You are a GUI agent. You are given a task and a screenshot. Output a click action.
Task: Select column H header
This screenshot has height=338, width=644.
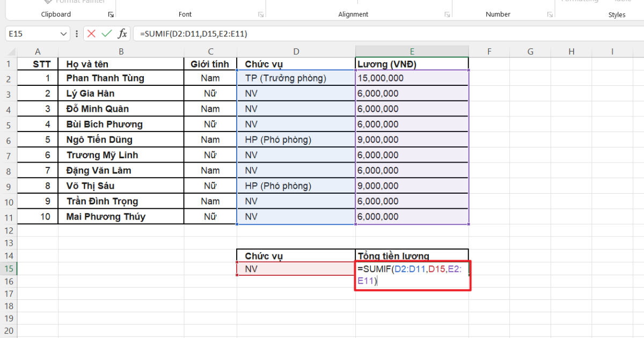571,52
